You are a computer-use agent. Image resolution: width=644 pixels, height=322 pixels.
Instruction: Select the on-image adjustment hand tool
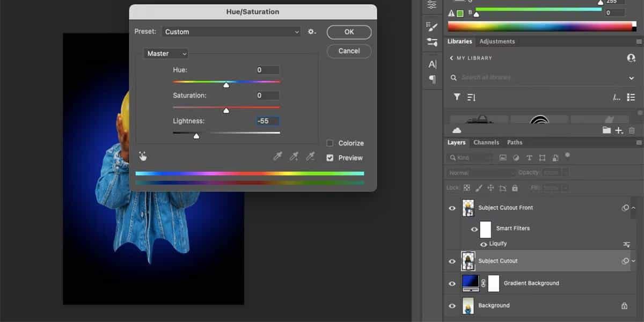tap(143, 156)
